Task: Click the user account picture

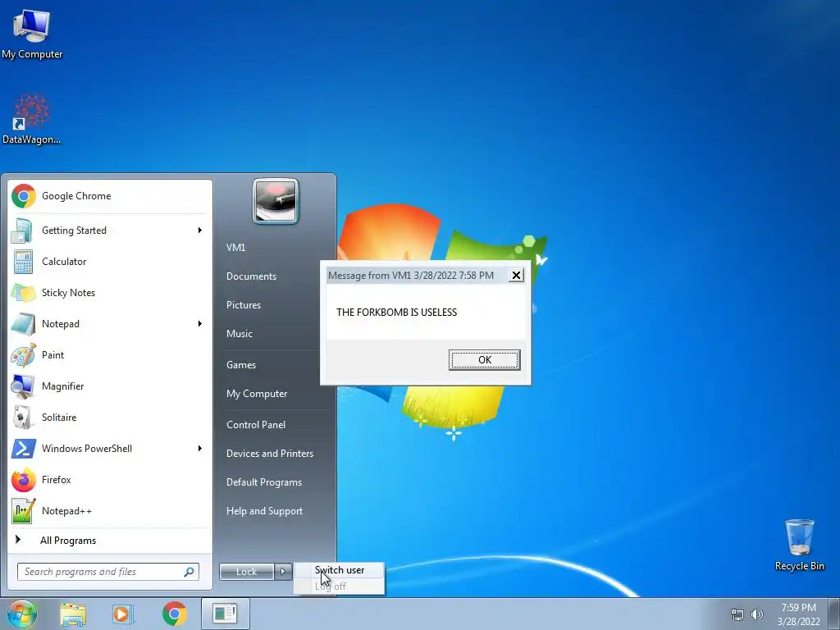Action: [276, 202]
